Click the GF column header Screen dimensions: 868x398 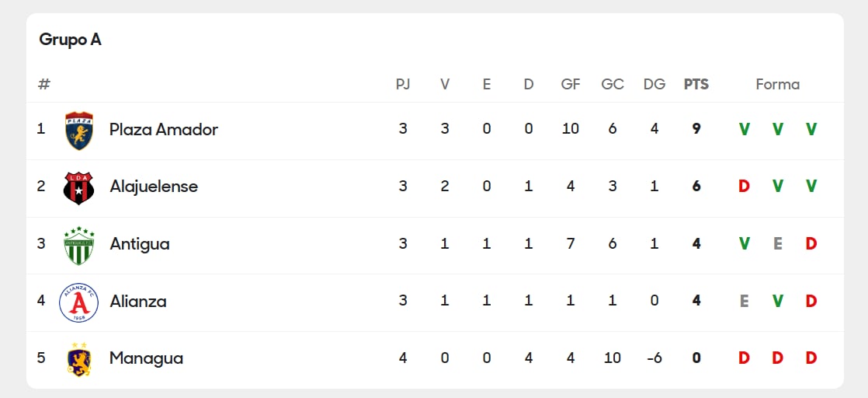[570, 84]
